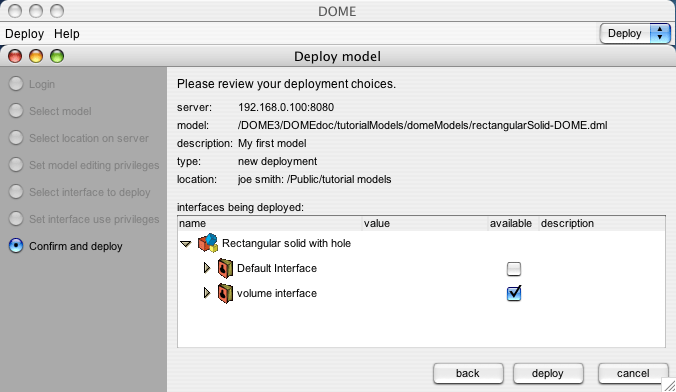Click the deploy button
This screenshot has height=392, width=676.
pyautogui.click(x=548, y=373)
